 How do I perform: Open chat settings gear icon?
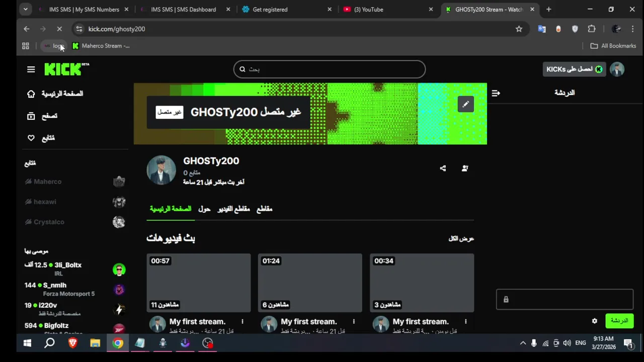coord(595,321)
